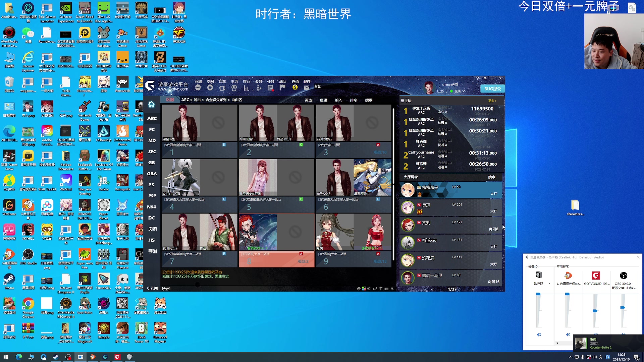Select the N64 platform tab

(152, 207)
